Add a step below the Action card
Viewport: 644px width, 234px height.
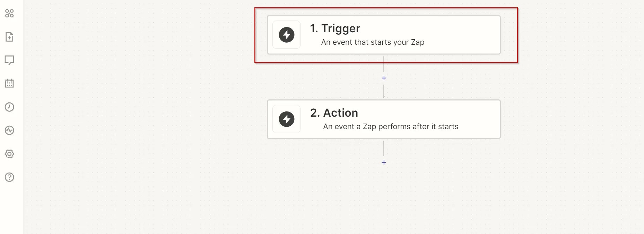point(384,162)
